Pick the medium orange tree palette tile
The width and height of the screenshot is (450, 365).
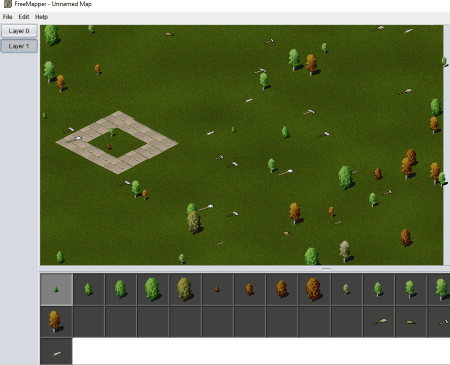coord(282,289)
